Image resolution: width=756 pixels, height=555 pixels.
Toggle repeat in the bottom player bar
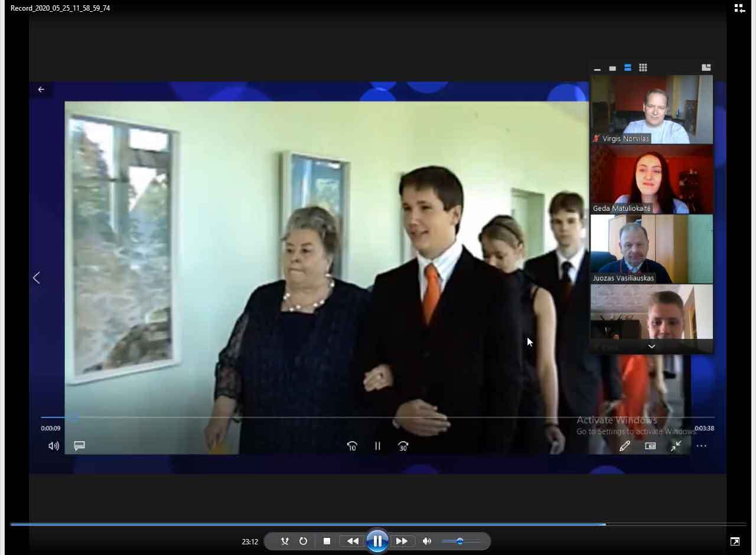pos(303,541)
